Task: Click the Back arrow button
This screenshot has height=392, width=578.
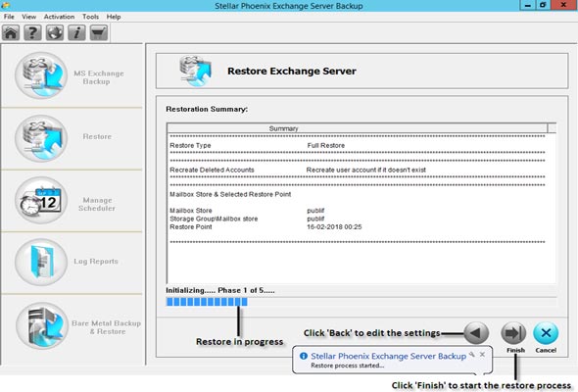Action: [476, 333]
